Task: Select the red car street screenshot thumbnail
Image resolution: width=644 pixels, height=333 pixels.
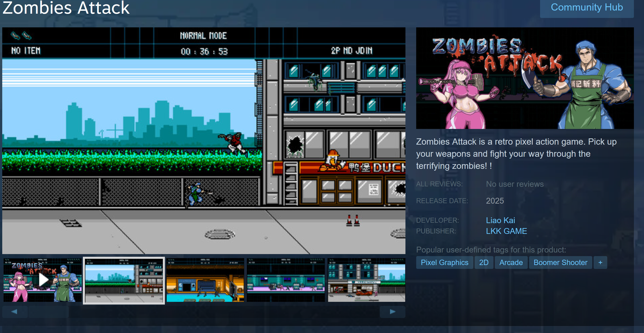Action: (366, 280)
